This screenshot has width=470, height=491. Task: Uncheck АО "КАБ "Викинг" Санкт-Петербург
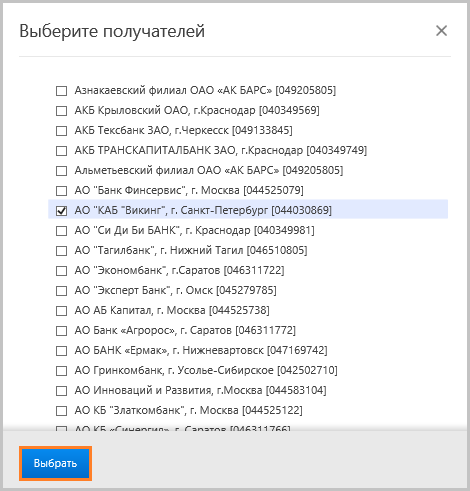pyautogui.click(x=61, y=211)
